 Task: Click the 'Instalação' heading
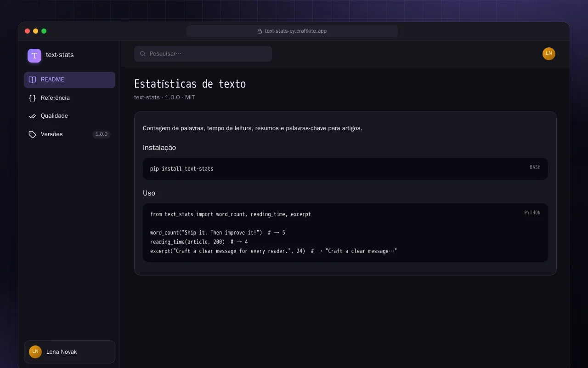point(159,148)
